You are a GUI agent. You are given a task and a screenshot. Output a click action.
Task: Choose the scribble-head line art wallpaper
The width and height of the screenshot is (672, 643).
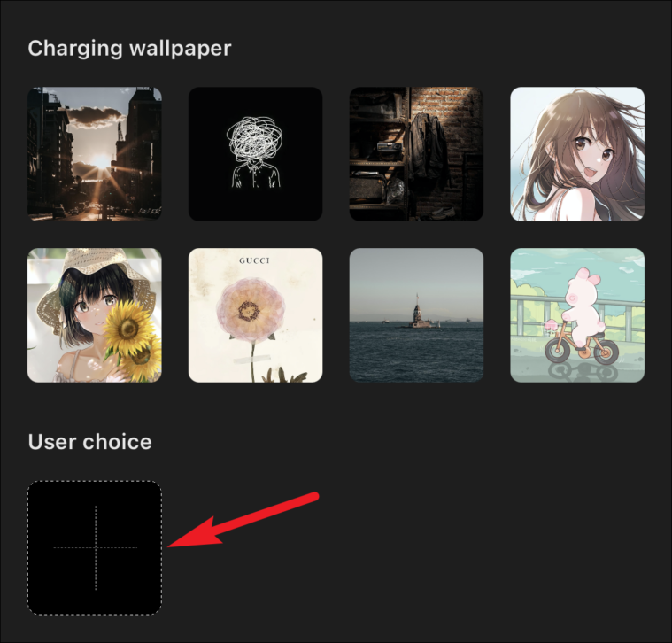255,154
